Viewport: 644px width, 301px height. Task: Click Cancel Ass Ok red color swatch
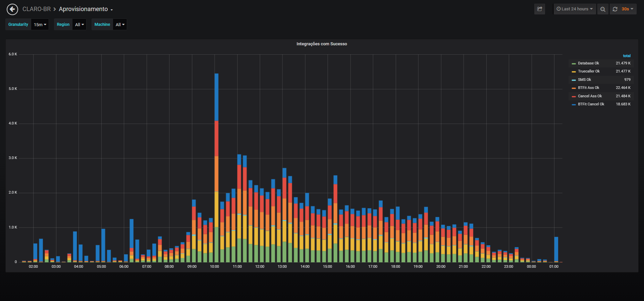coord(574,96)
